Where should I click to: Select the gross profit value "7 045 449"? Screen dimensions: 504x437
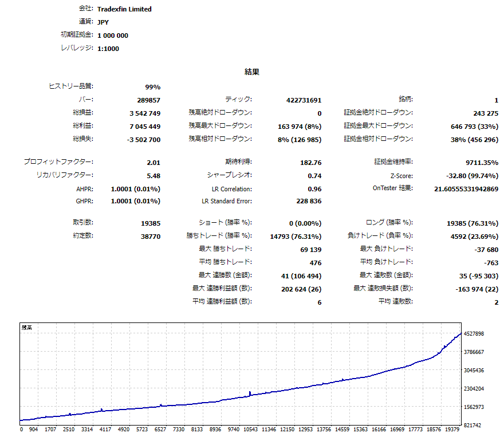pos(145,127)
